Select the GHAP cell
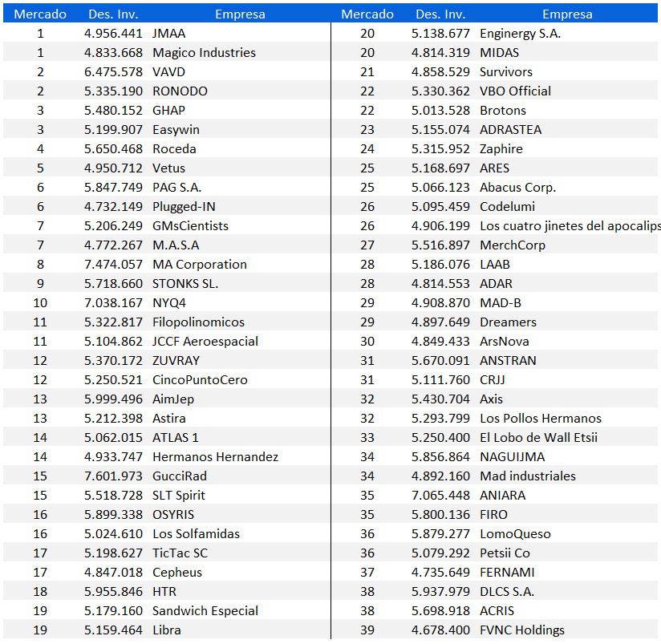Viewport: 661px width, 644px height. click(168, 111)
